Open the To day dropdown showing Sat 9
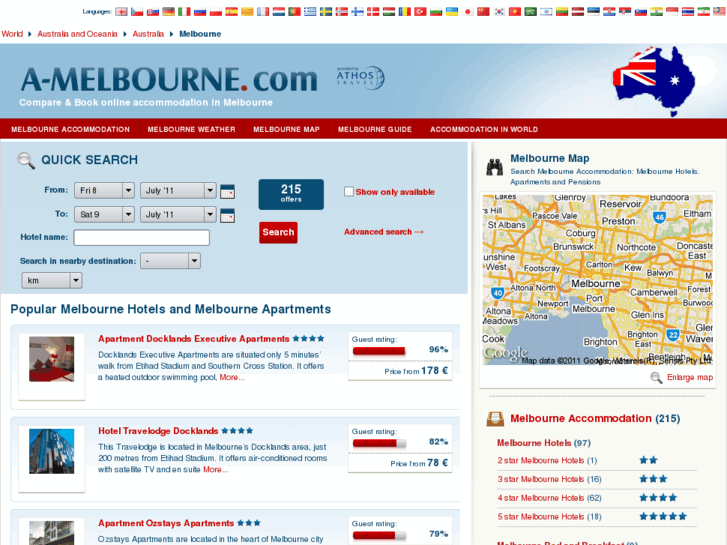727x545 pixels. pos(104,214)
